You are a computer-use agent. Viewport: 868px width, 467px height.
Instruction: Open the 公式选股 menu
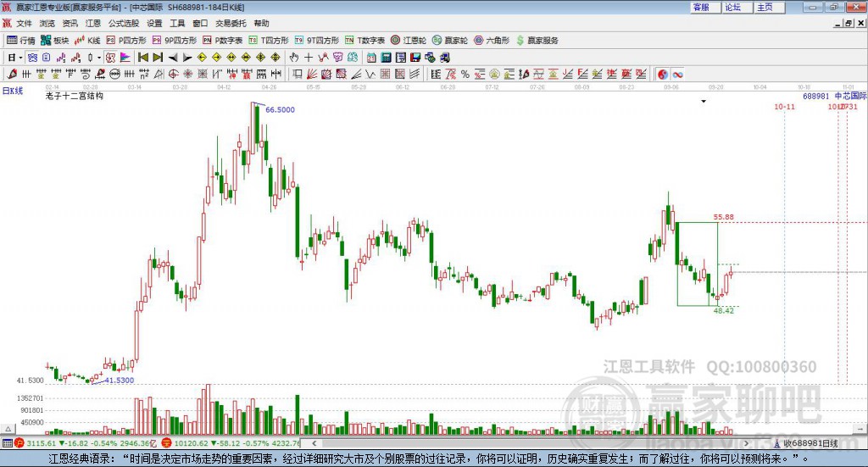pyautogui.click(x=124, y=23)
